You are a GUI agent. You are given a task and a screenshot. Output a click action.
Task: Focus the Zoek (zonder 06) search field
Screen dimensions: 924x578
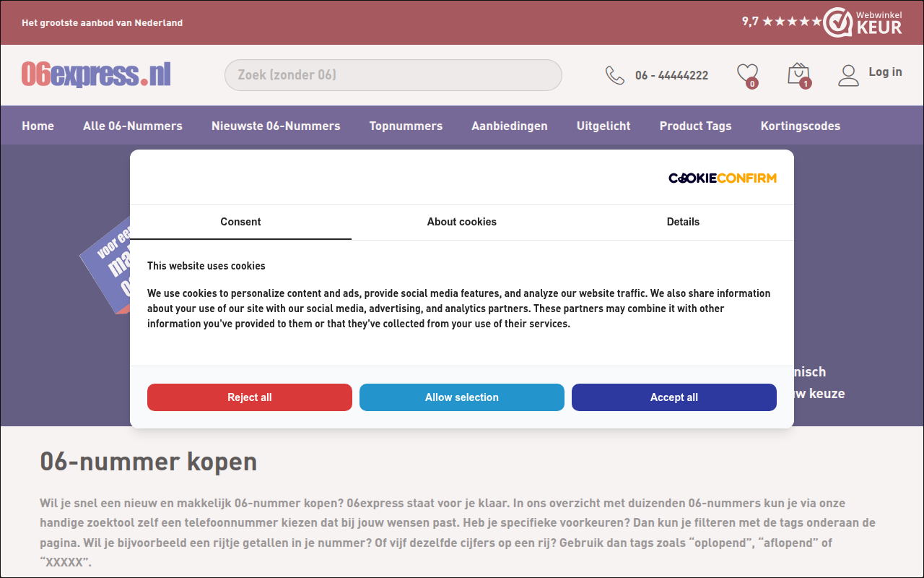pos(393,75)
